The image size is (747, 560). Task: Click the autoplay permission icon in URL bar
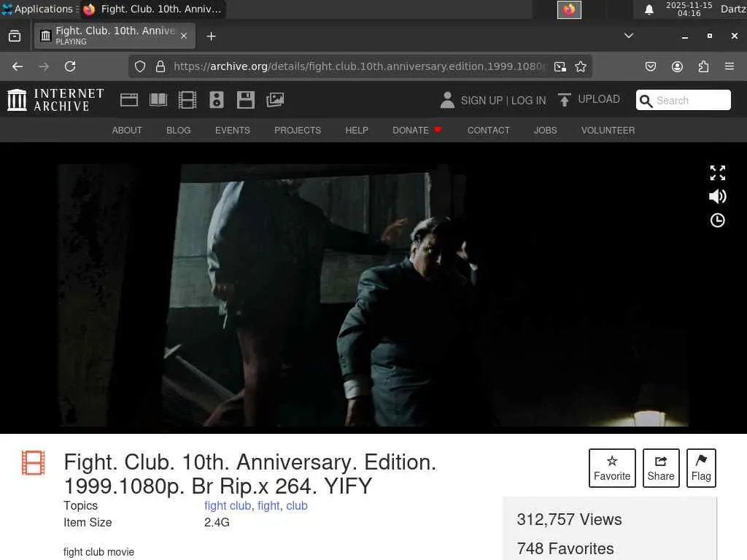pos(560,66)
